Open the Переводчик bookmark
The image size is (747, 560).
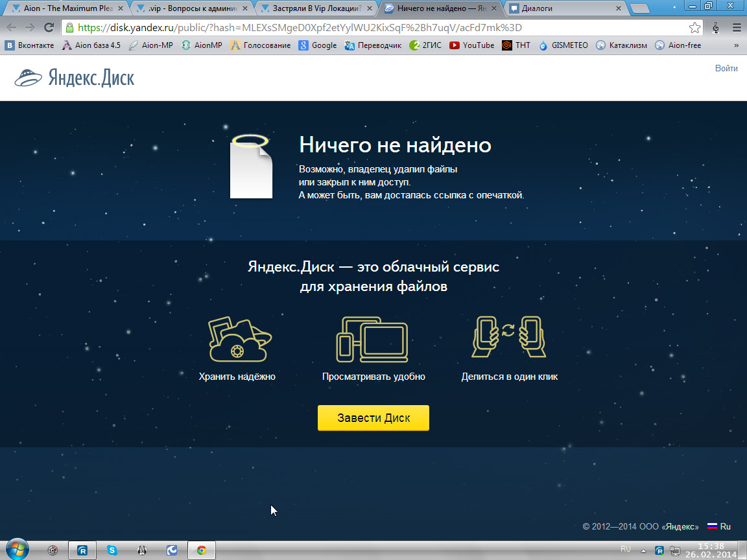click(373, 45)
